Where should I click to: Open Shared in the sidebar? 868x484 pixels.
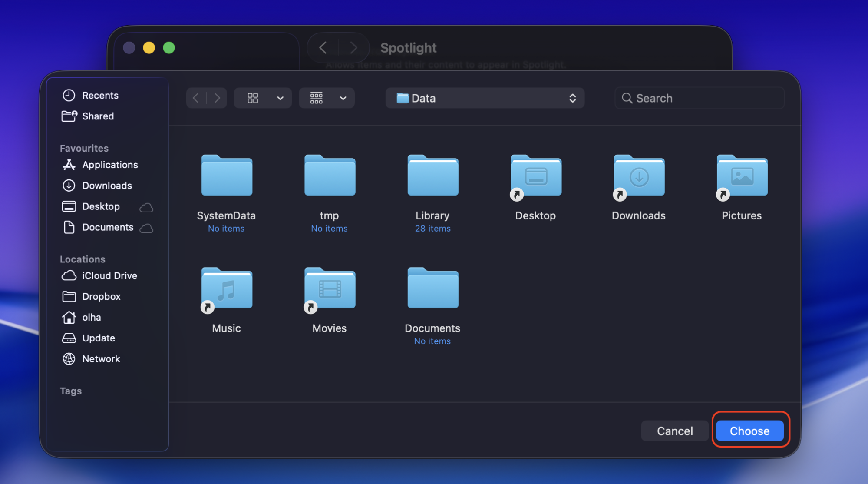[x=88, y=116]
